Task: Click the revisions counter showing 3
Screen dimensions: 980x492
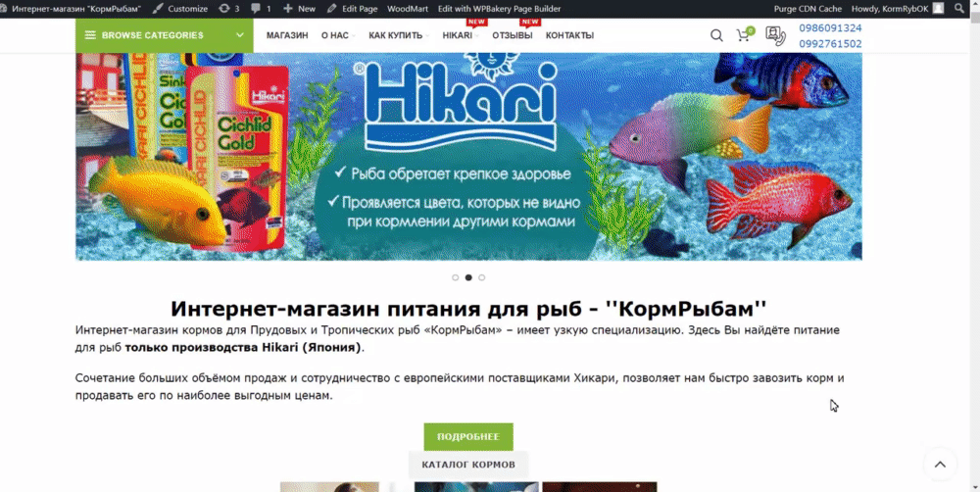Action: tap(228, 9)
